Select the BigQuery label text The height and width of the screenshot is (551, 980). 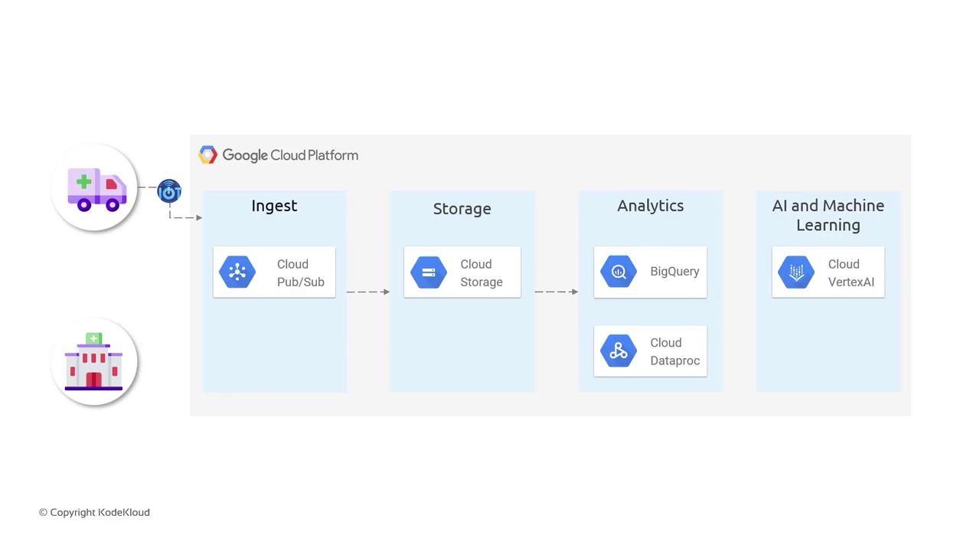coord(675,272)
